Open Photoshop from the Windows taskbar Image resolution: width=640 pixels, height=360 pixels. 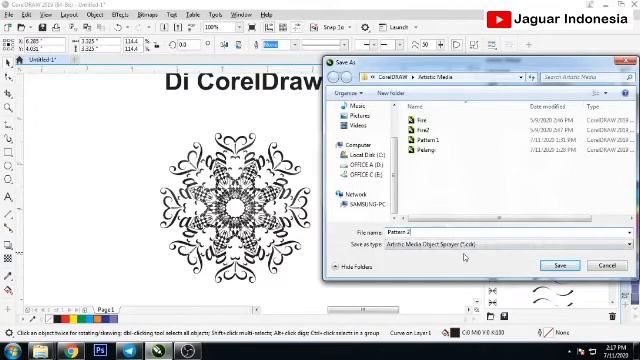100,351
